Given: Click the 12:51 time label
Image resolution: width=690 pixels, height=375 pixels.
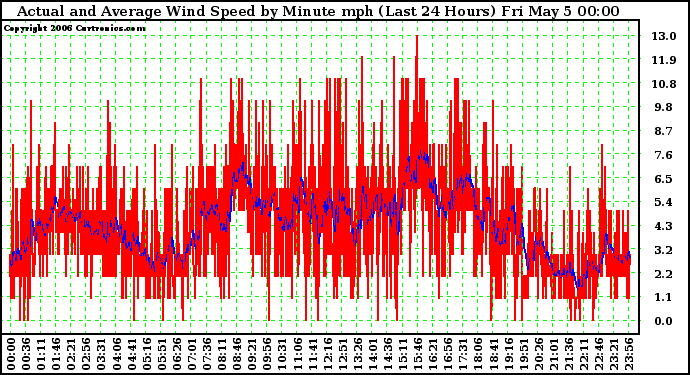Looking at the screenshot, I should pyautogui.click(x=343, y=354).
